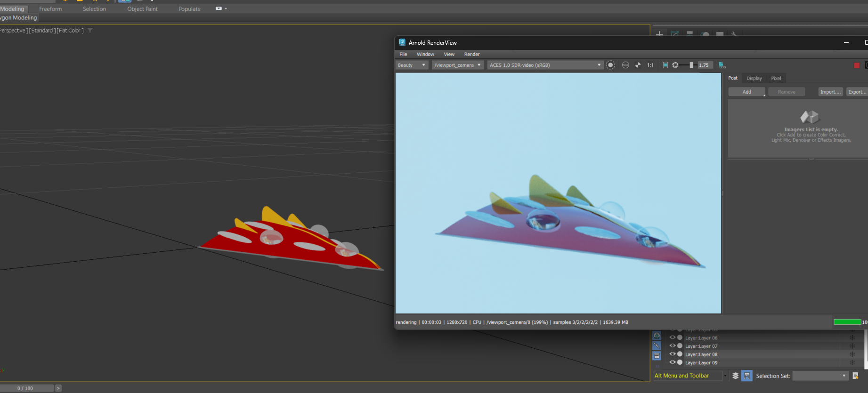The width and height of the screenshot is (868, 393).
Task: Advance timeline with frame arrow next to 0/100
Action: point(58,388)
